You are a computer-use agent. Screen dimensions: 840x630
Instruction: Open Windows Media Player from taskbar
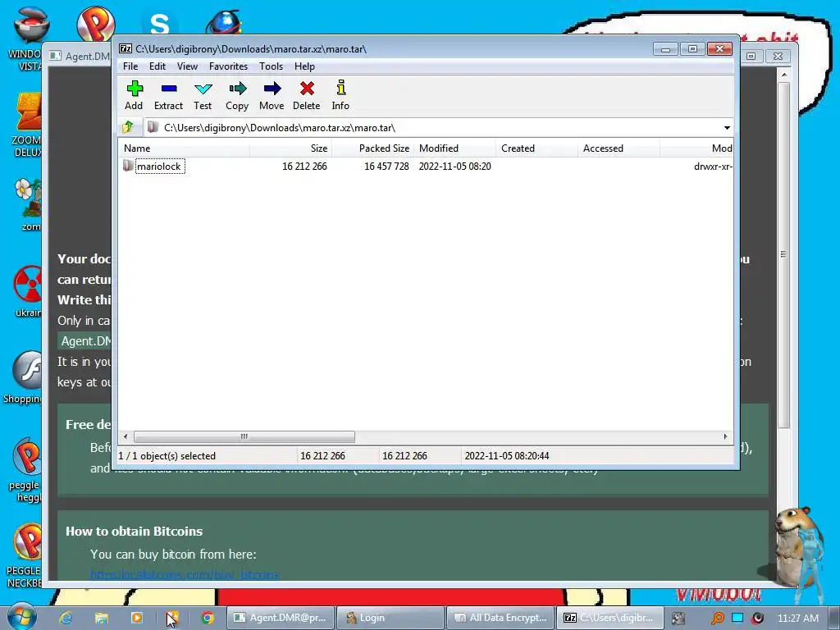(137, 618)
